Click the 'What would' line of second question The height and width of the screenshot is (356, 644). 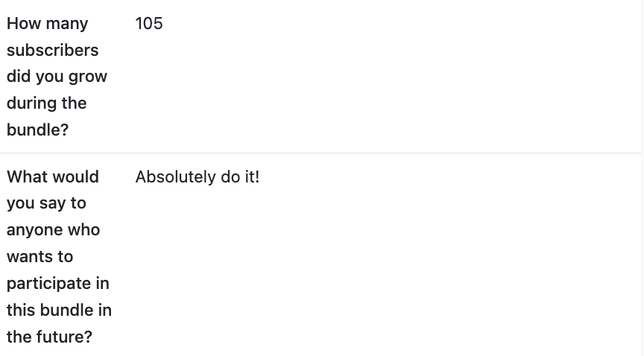pos(52,177)
